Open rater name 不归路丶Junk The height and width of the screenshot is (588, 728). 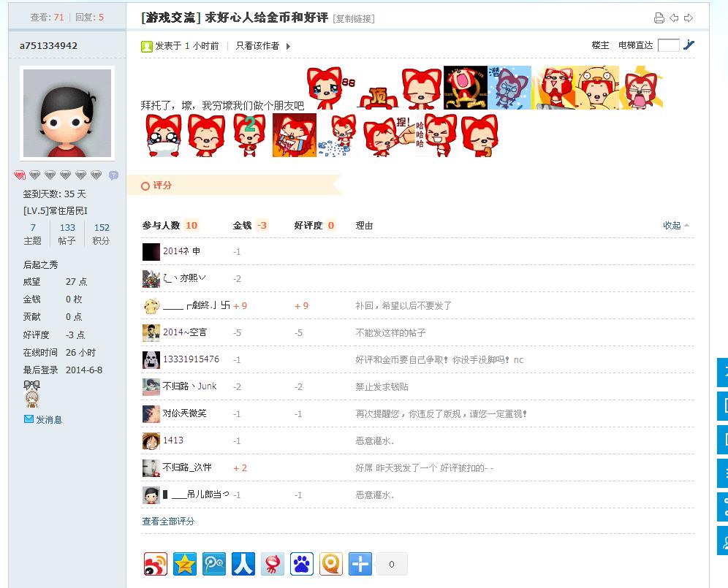pyautogui.click(x=189, y=386)
